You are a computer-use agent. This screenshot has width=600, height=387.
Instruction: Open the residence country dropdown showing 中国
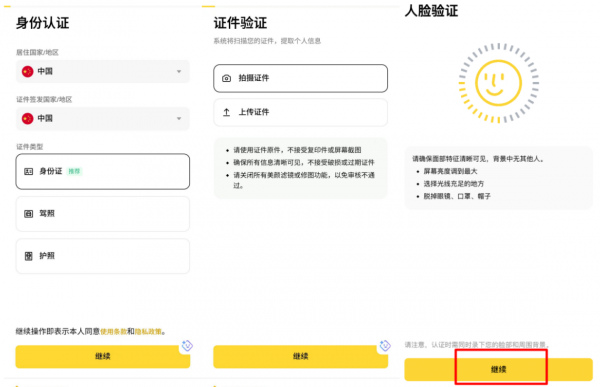103,71
